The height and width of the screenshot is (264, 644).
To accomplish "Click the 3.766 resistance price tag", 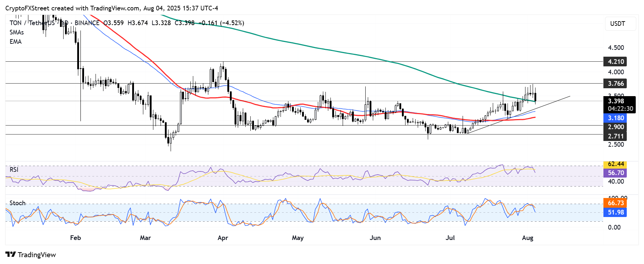I will 615,84.
